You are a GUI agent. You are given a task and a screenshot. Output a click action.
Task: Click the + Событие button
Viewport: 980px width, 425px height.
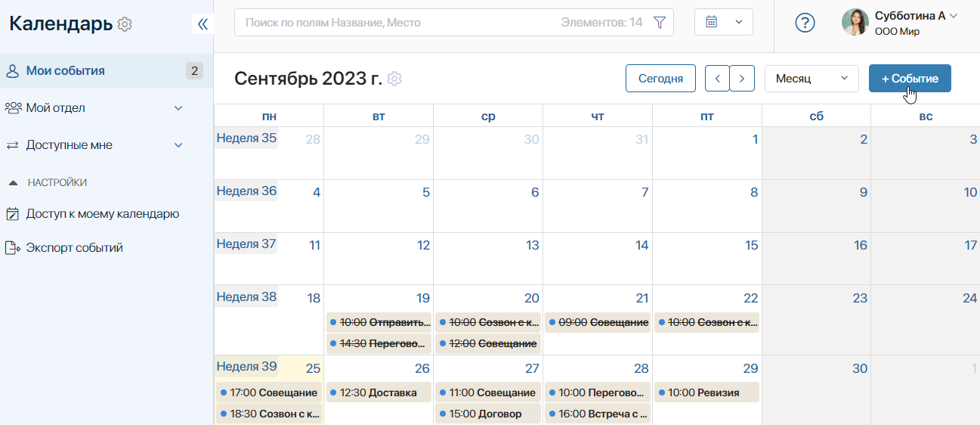[x=910, y=79]
